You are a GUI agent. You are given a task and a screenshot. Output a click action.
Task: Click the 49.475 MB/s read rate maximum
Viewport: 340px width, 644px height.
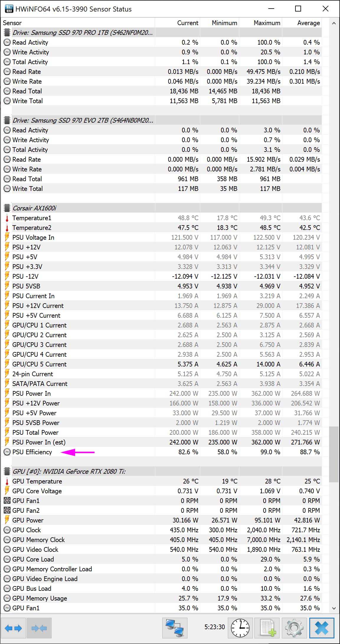click(x=264, y=72)
